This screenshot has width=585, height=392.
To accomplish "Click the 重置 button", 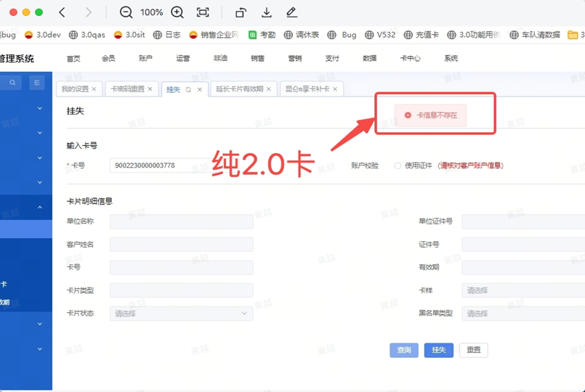I will 474,350.
